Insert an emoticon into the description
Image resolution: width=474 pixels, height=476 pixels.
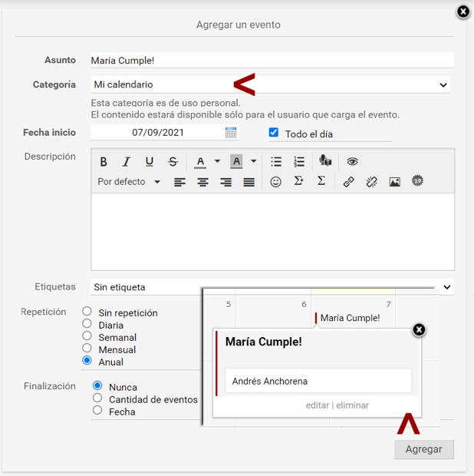click(275, 182)
